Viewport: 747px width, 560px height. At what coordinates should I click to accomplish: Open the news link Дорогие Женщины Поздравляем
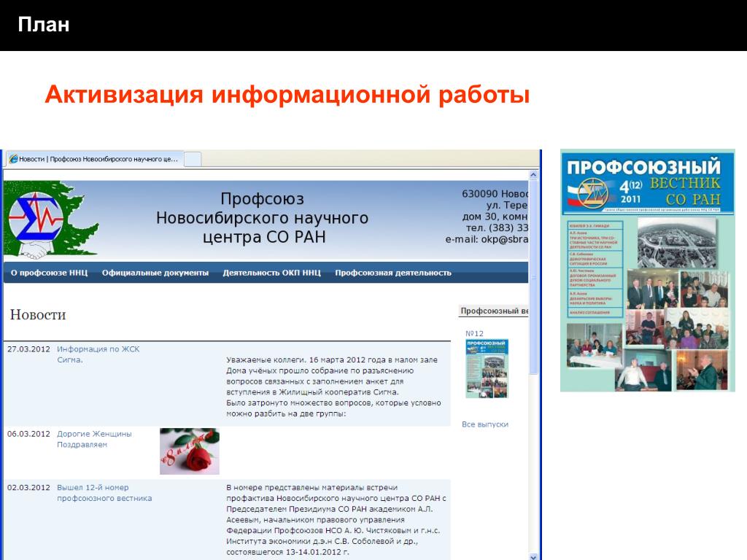pyautogui.click(x=94, y=439)
